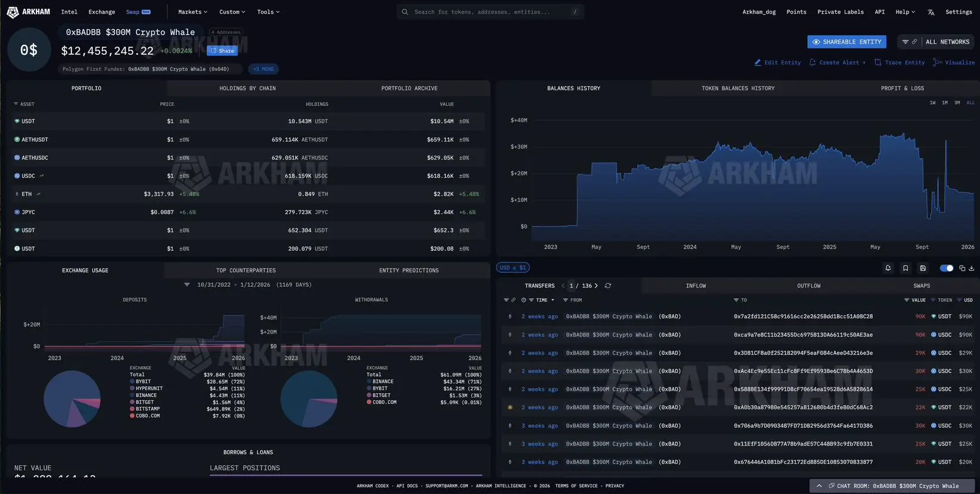Refresh the transfers list
Screen dimensions: 980x494
pyautogui.click(x=607, y=286)
